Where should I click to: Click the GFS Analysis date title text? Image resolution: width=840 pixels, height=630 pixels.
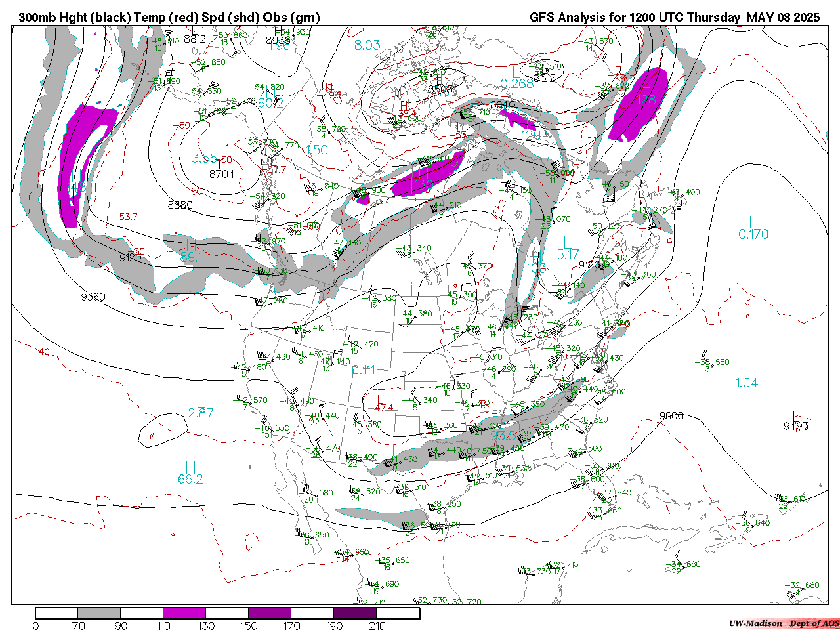pyautogui.click(x=675, y=18)
